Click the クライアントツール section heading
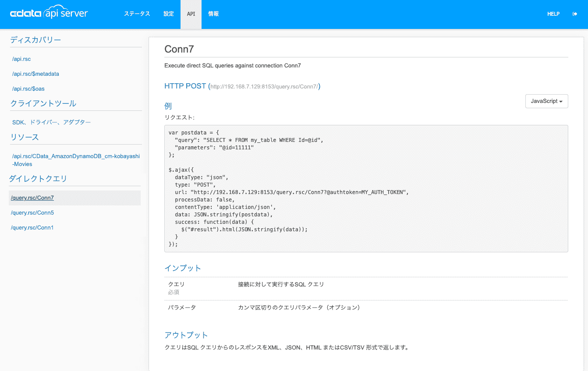588x371 pixels. coord(43,104)
